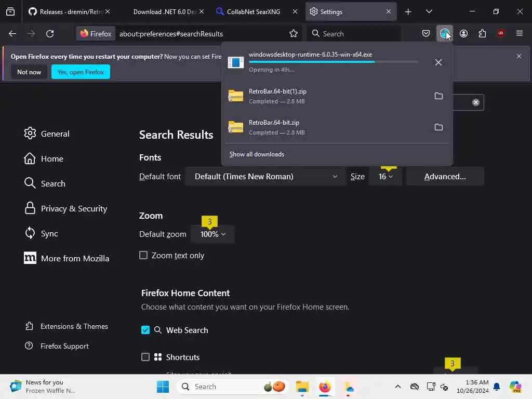
Task: Click the Firefox identity box in address bar
Action: coord(96,34)
